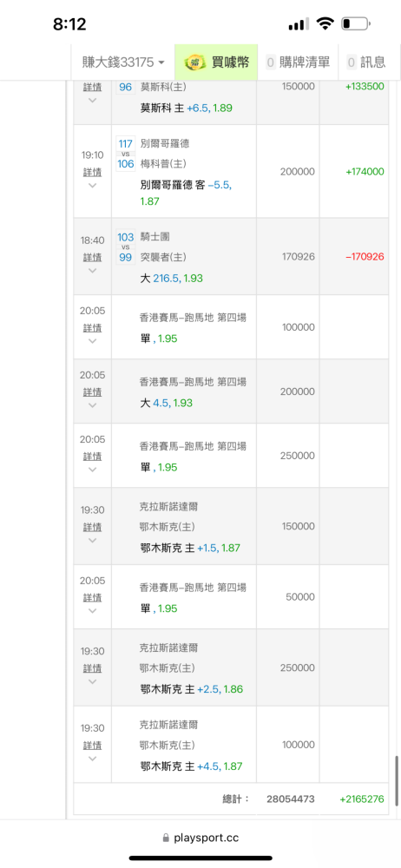Screen dimensions: 401x868
Task: Open 詳情 for 鄂木斯克 主 +4.5 bet
Action: [93, 745]
